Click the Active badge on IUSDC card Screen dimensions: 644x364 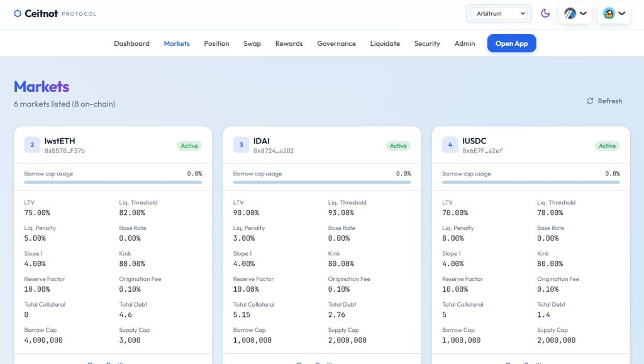click(608, 146)
